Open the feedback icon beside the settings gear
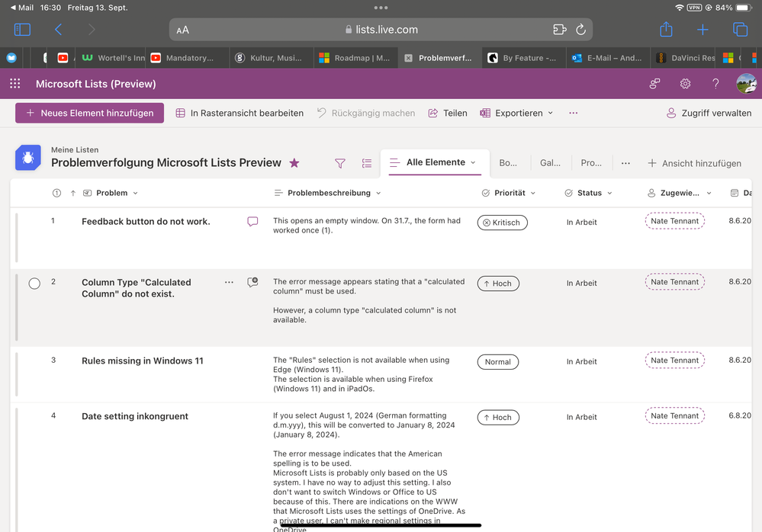 click(654, 84)
